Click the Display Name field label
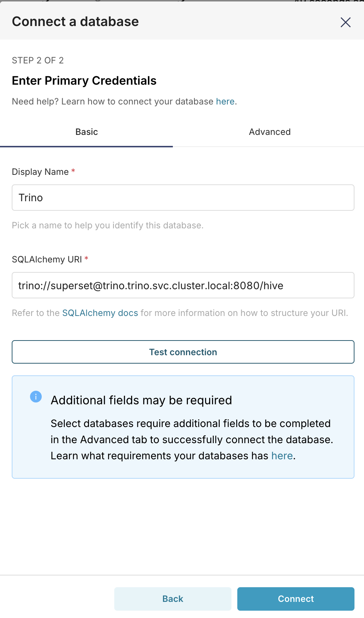364x618 pixels. (40, 172)
